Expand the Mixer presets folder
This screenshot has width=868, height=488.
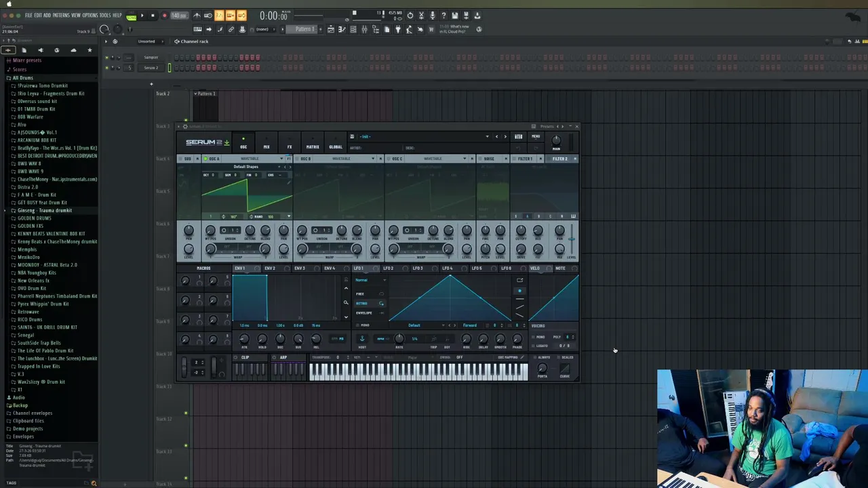[x=27, y=60]
